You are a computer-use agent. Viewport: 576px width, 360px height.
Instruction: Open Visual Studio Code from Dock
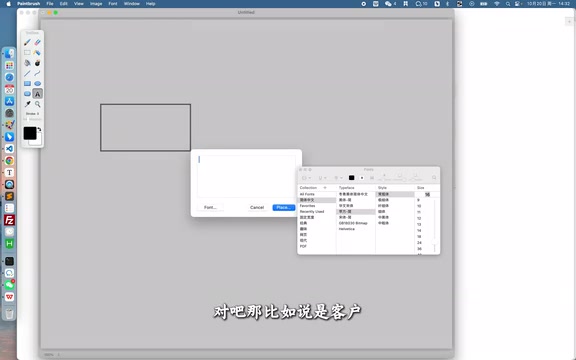click(x=10, y=149)
